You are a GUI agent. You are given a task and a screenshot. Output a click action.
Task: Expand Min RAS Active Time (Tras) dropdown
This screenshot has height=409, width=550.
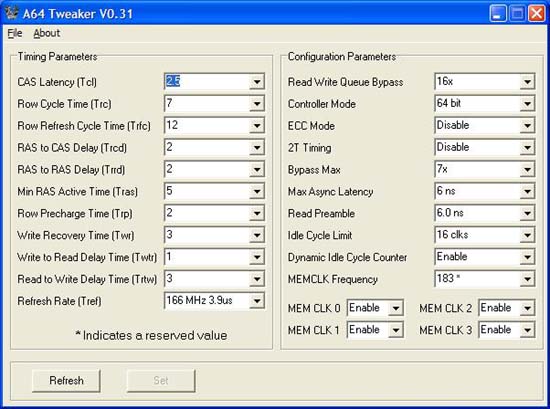pos(257,192)
